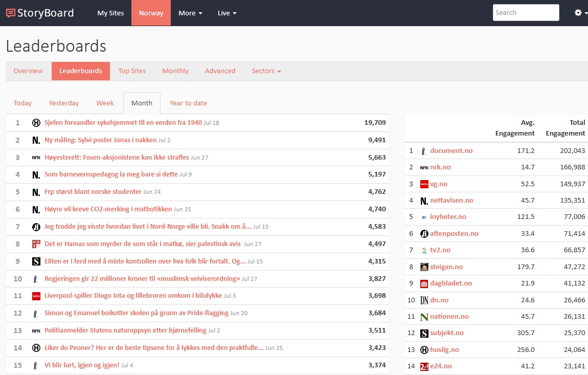
Task: Click the steigan.no portrait icon
Action: pyautogui.click(x=424, y=267)
